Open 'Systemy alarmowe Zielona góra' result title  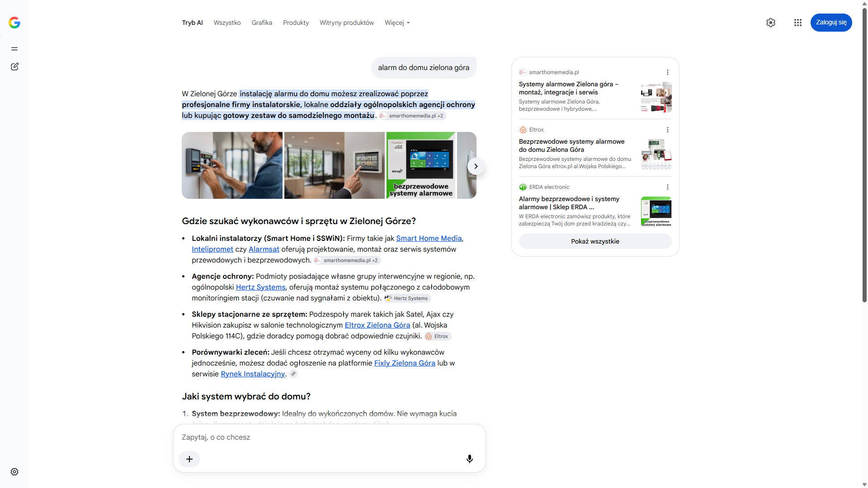569,88
